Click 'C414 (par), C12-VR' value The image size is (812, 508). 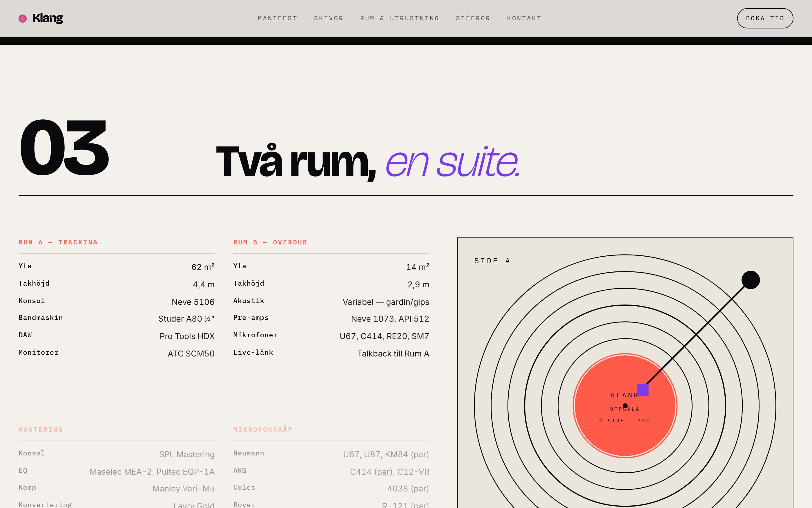(x=389, y=472)
